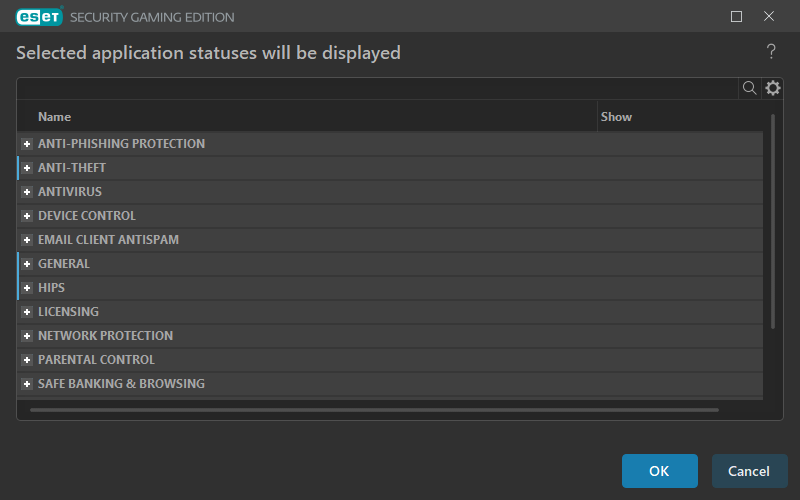Select the DEVICE CONTROL row text
This screenshot has height=500, width=800.
point(87,216)
